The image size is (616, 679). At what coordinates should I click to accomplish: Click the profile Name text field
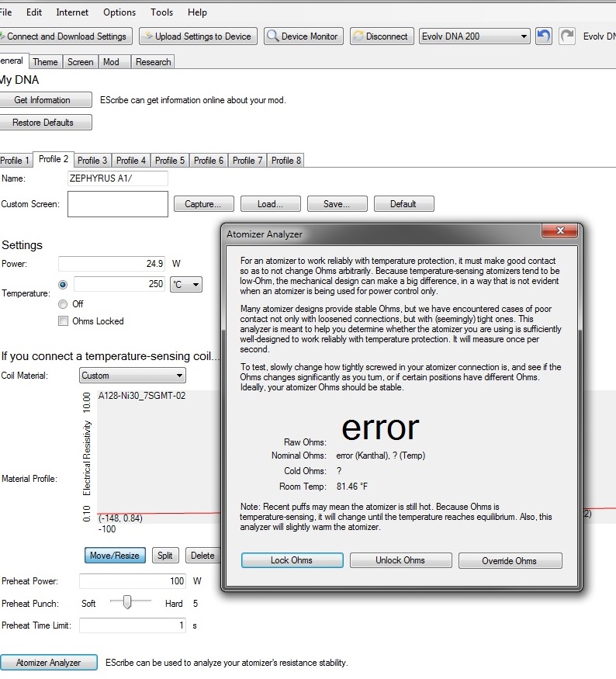tap(117, 178)
